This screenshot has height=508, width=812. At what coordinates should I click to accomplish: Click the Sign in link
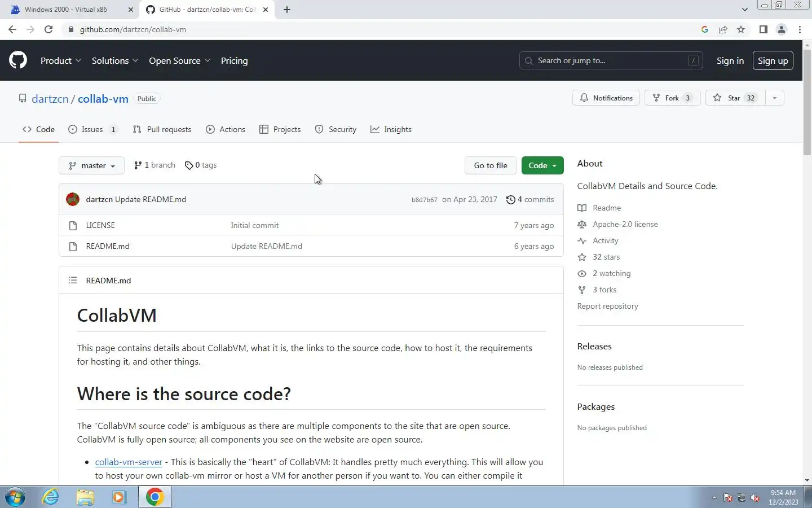[730, 60]
